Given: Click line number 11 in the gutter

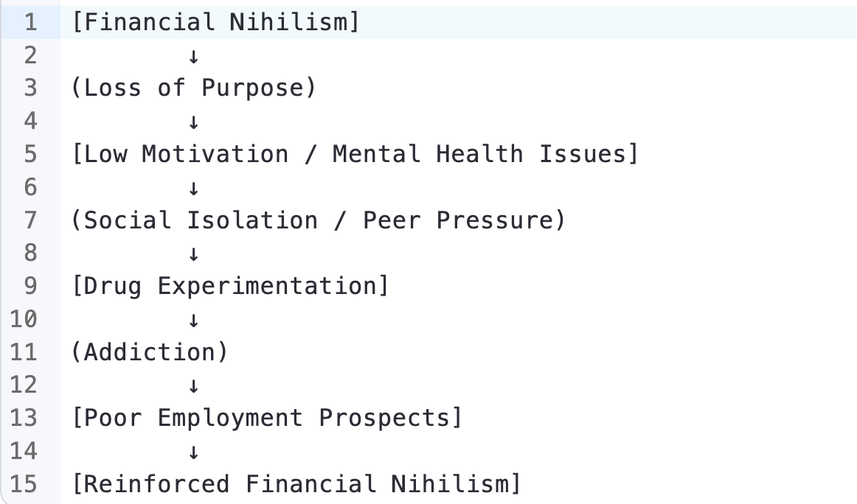Looking at the screenshot, I should point(24,352).
